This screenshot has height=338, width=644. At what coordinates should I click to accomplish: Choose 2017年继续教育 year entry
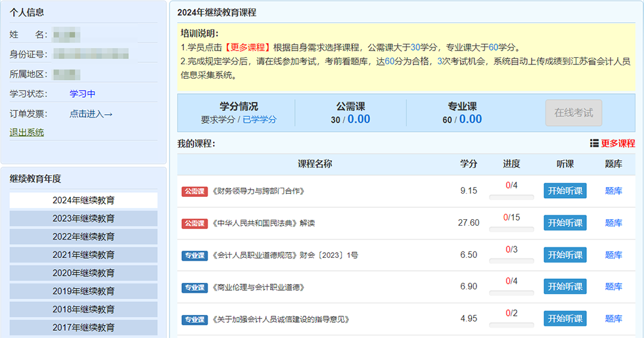click(83, 327)
